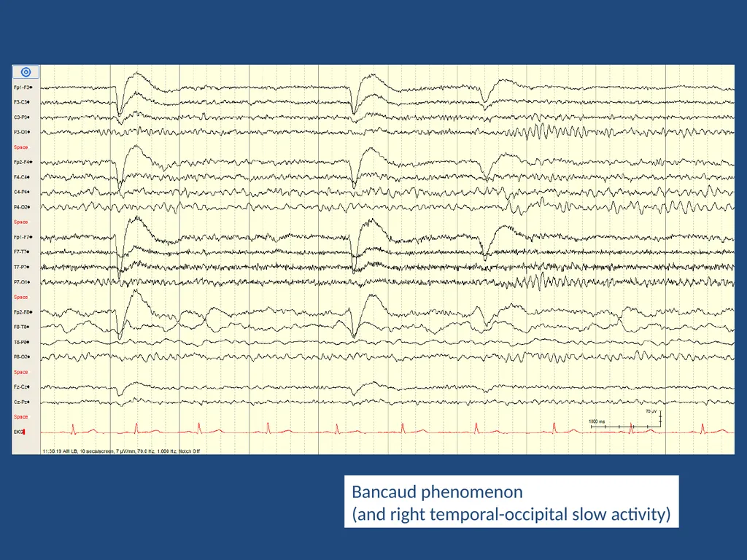Image resolution: width=747 pixels, height=560 pixels.
Task: Select the T8-P8 channel label
Action: point(21,343)
